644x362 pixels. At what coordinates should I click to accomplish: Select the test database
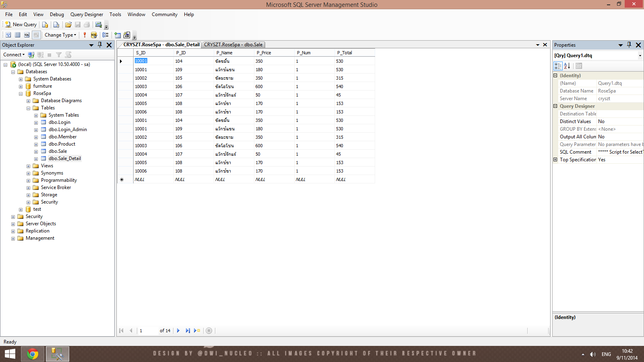[x=37, y=209]
